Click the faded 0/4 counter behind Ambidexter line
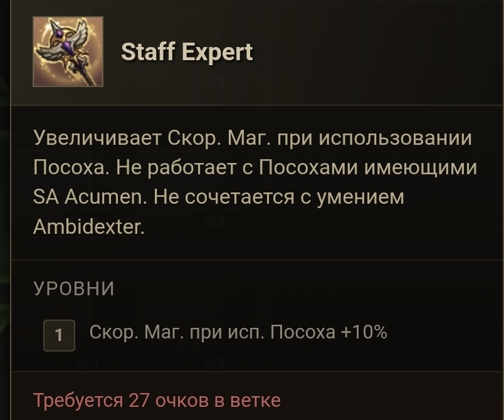504x420 pixels. [x=215, y=223]
